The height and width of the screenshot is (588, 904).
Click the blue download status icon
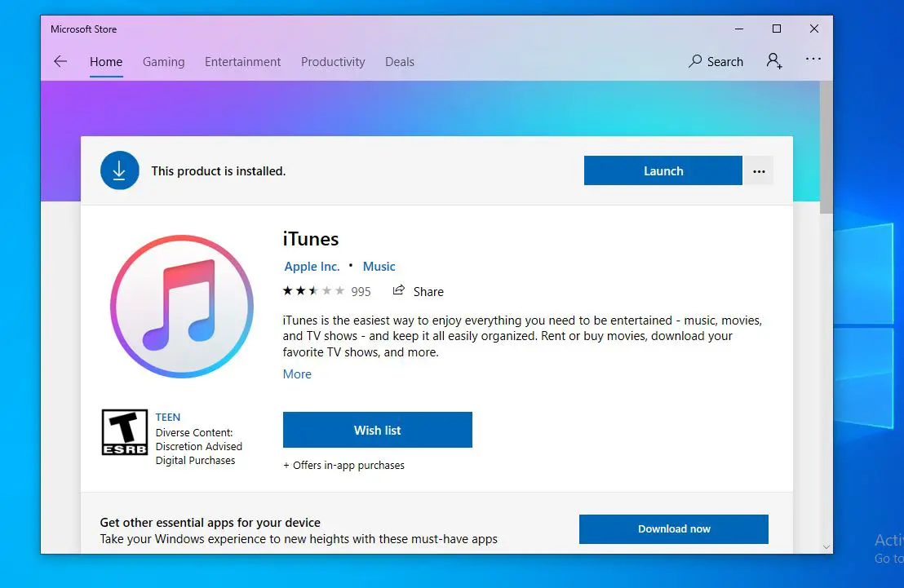tap(120, 170)
